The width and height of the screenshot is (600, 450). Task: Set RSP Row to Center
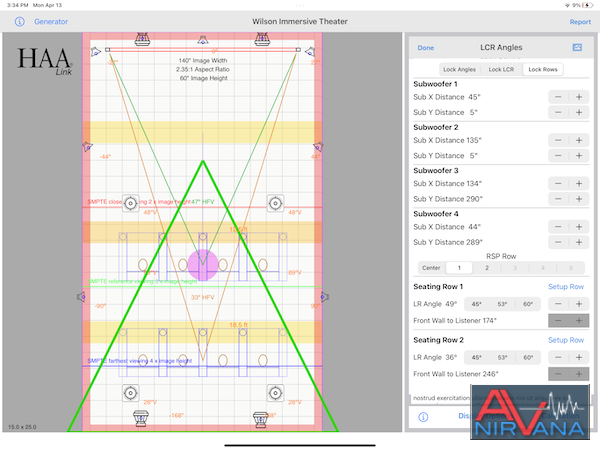click(x=431, y=268)
